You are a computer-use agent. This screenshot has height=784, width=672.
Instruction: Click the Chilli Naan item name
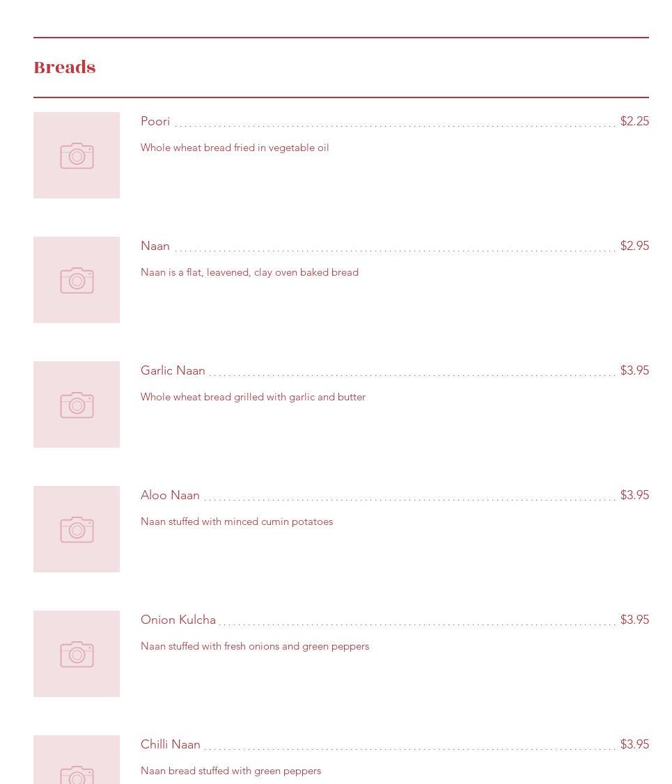pos(171,744)
